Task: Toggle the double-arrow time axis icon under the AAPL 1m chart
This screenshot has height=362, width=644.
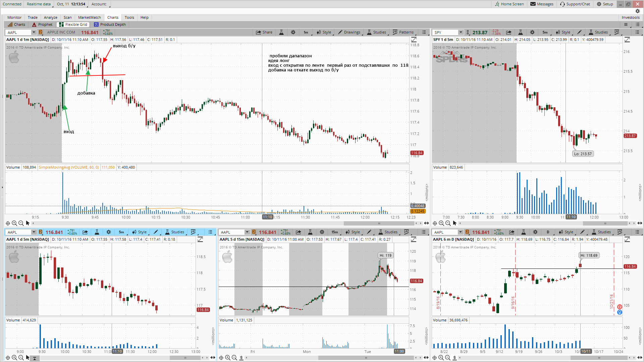Action: pos(426,223)
